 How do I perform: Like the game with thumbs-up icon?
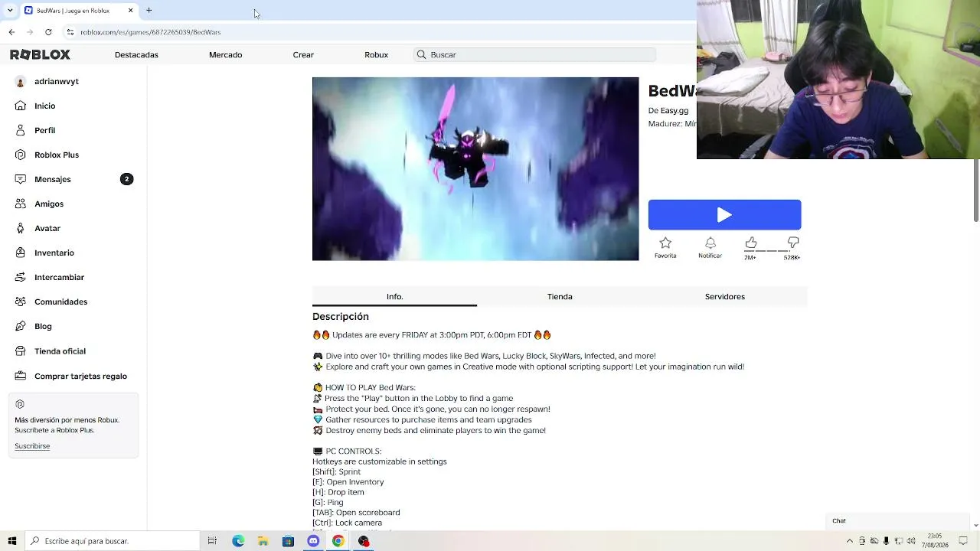[751, 243]
